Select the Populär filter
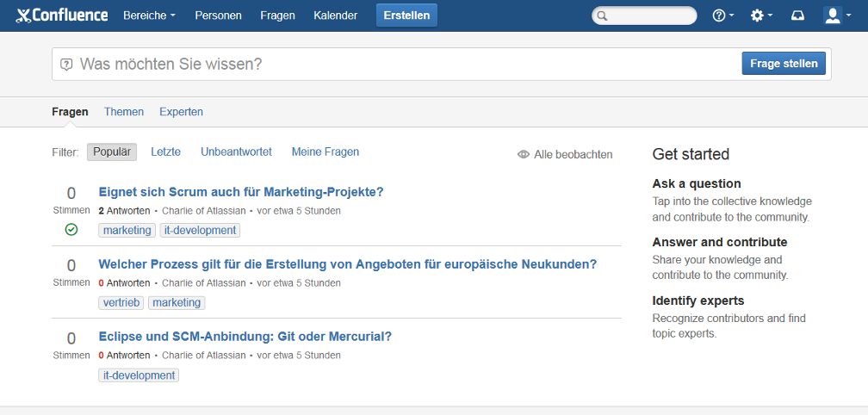 (x=111, y=152)
